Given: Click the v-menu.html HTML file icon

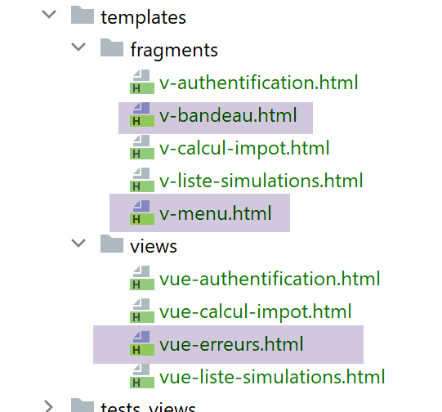Looking at the screenshot, I should (x=142, y=213).
